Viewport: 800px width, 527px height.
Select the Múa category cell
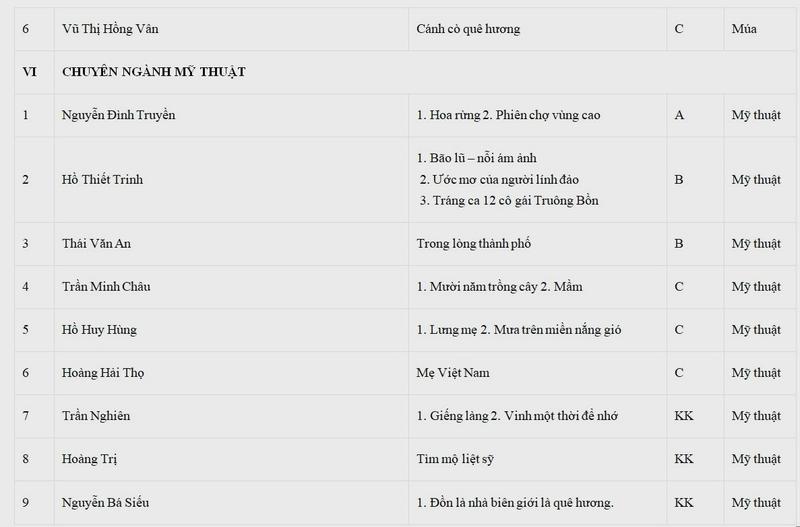tap(759, 29)
